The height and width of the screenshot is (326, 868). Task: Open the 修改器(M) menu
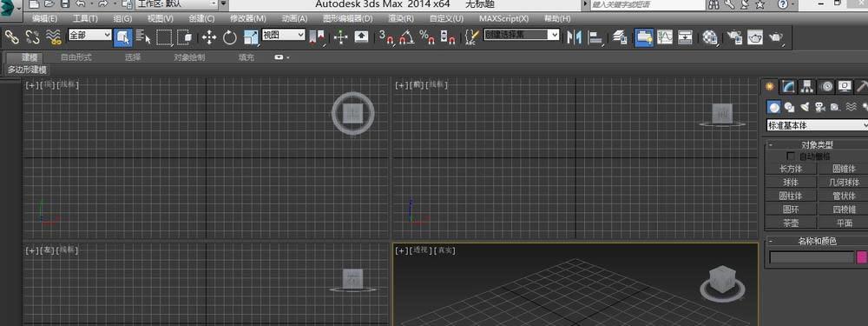(x=248, y=18)
